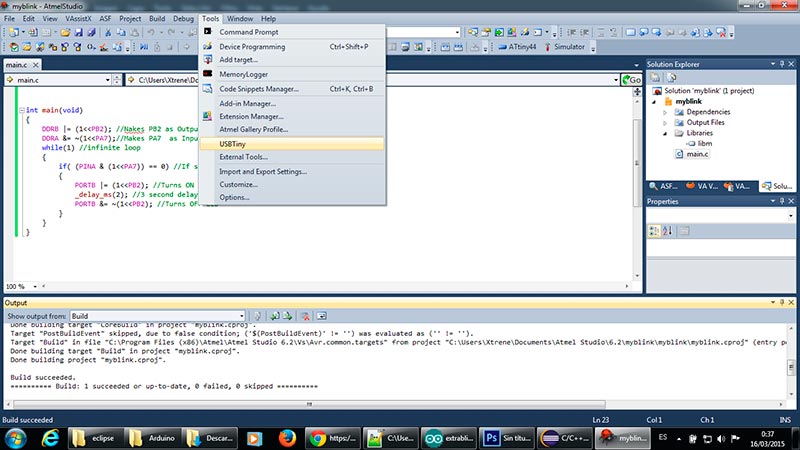Open the Build menu
The width and height of the screenshot is (800, 450).
[157, 18]
